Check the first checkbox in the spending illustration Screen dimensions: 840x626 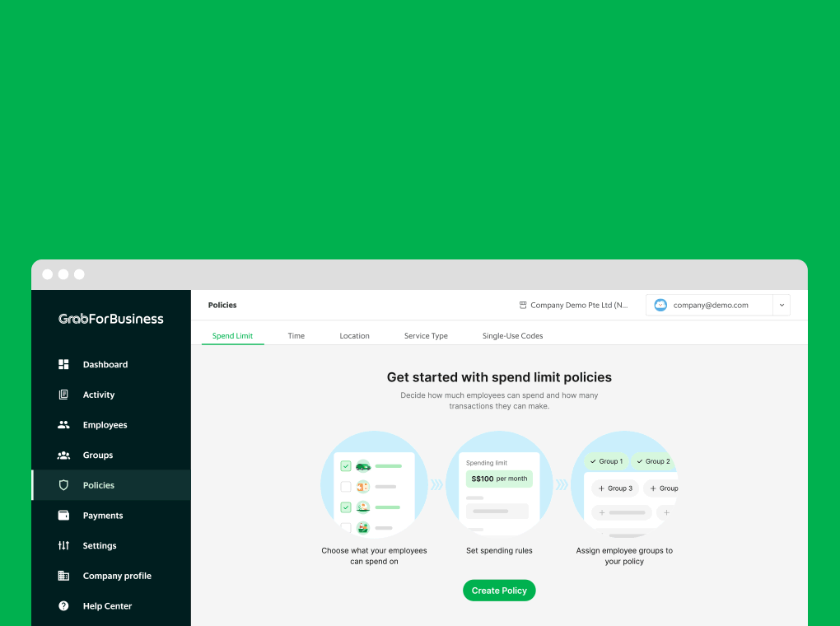pyautogui.click(x=346, y=465)
